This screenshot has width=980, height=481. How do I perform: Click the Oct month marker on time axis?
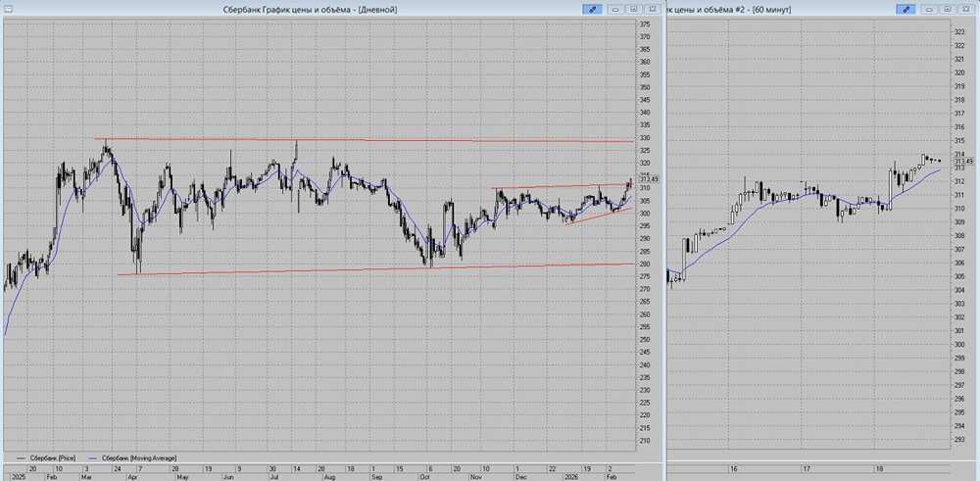pos(425,477)
